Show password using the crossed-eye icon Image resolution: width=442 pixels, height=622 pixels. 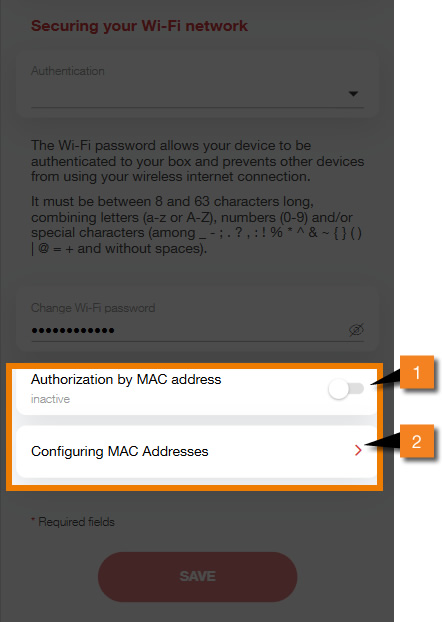pyautogui.click(x=356, y=330)
